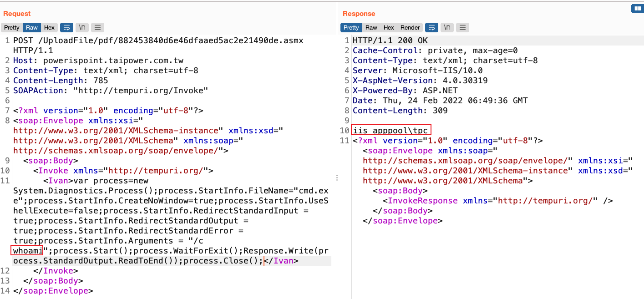The width and height of the screenshot is (644, 299).
Task: Select the Raw tab in Request panel
Action: 32,27
